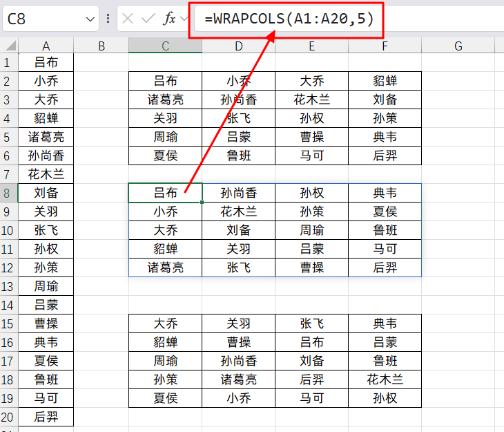Click cell D19 containing 小乔

click(x=238, y=399)
